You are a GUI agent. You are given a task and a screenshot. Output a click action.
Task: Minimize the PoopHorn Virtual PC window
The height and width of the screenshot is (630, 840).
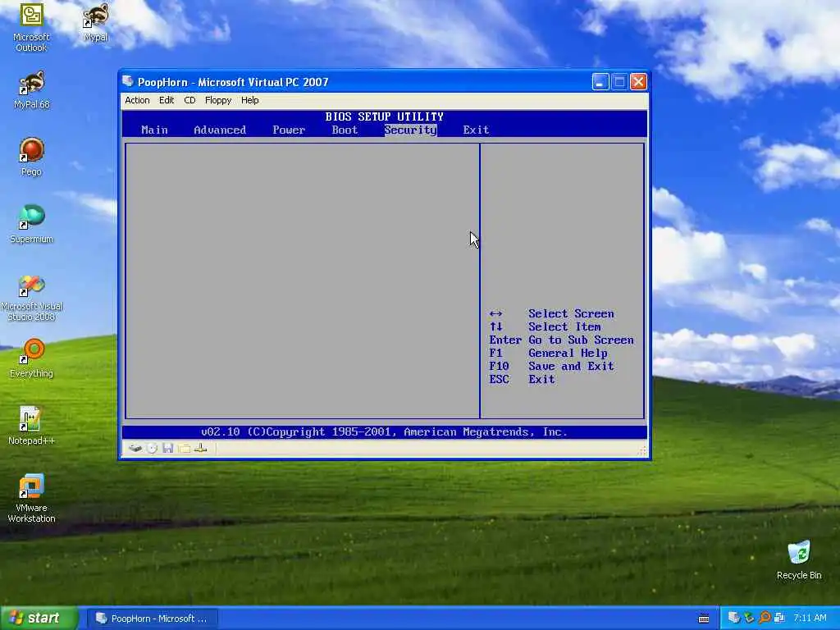coord(600,82)
